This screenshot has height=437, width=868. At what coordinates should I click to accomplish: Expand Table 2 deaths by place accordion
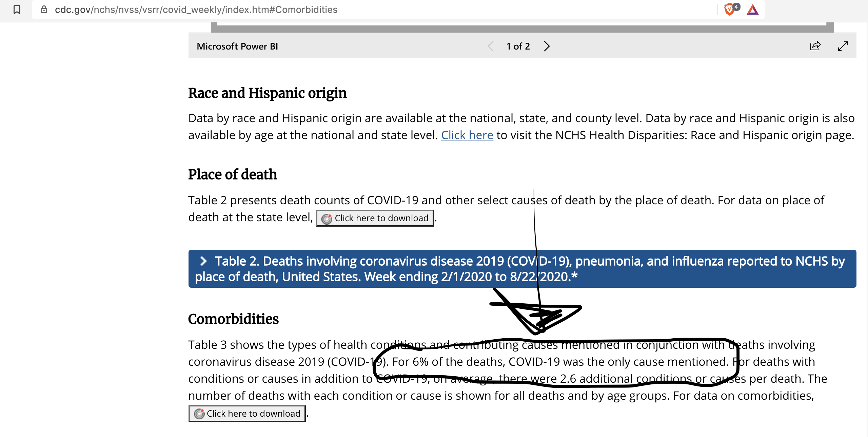click(522, 269)
